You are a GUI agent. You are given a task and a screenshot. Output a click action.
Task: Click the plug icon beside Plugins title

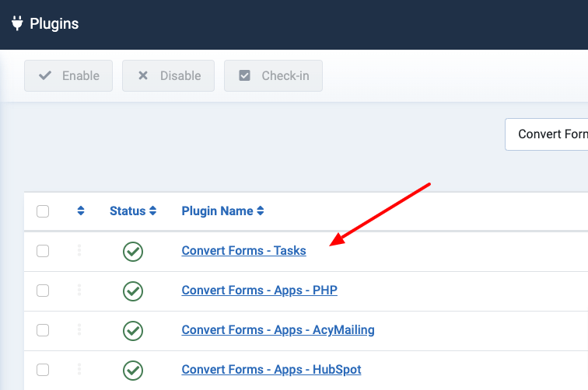pyautogui.click(x=17, y=23)
